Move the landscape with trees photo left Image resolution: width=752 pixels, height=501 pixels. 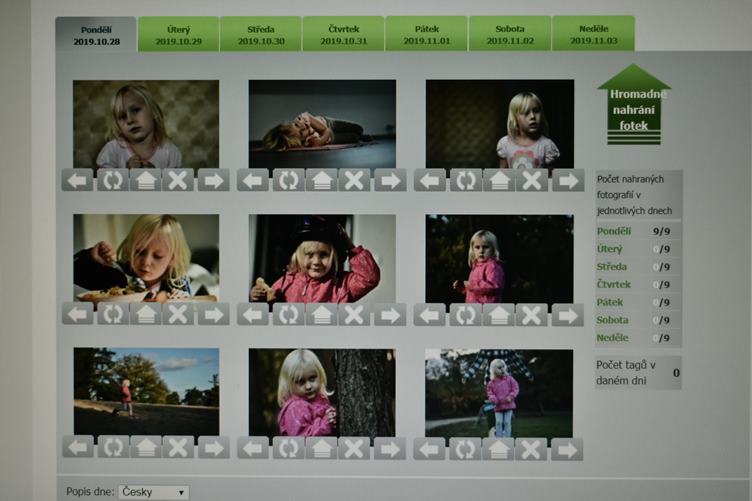point(78,448)
